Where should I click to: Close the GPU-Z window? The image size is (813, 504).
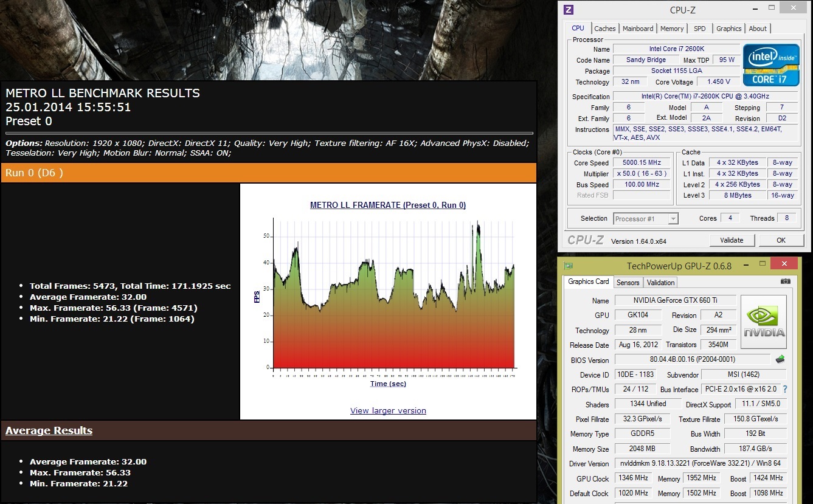784,264
